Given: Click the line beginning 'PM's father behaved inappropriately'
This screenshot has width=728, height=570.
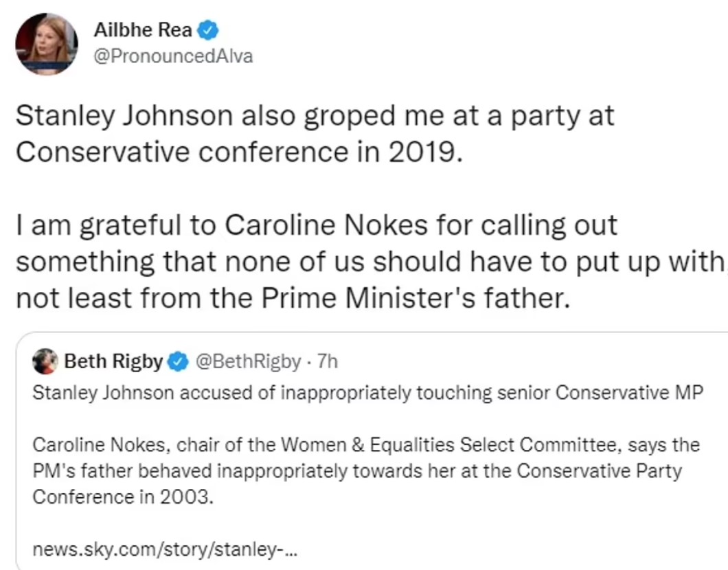Looking at the screenshot, I should click(x=357, y=471).
